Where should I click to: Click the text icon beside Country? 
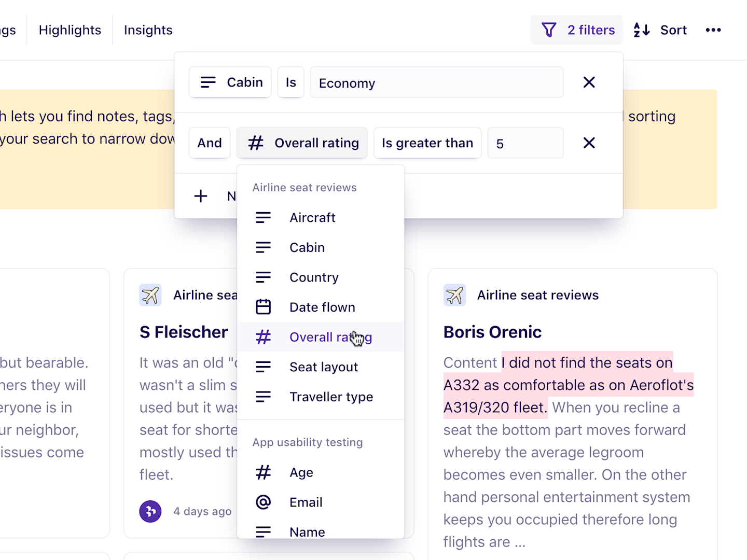click(264, 277)
